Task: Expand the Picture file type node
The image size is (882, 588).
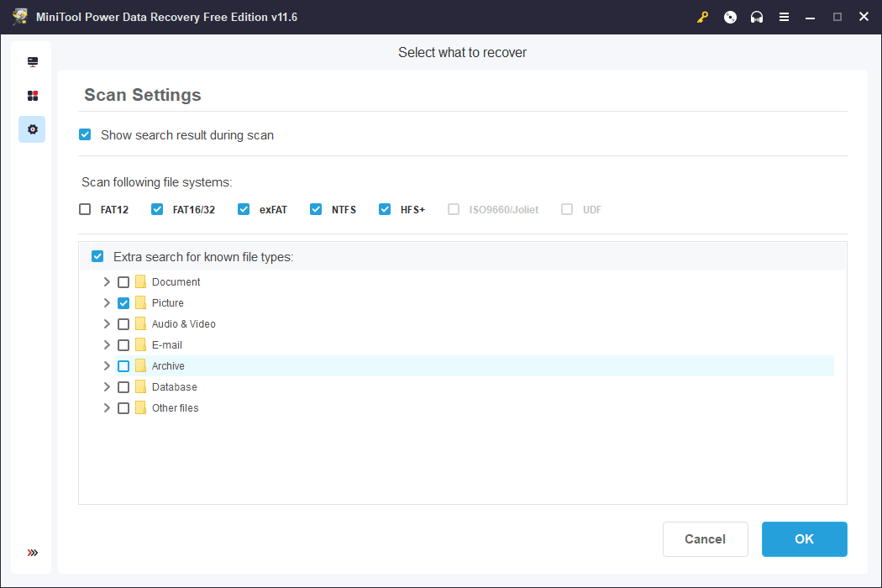Action: click(107, 302)
